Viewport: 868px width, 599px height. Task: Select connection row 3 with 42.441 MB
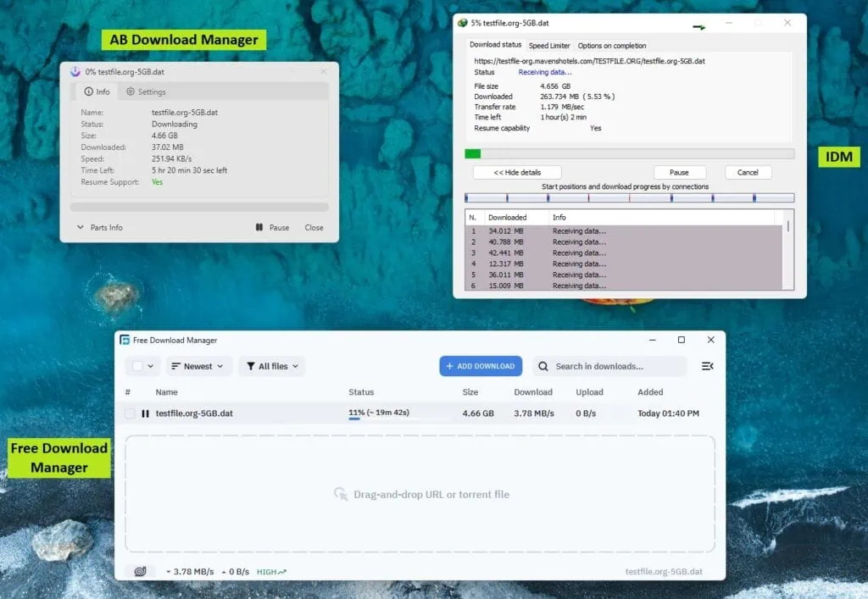click(623, 252)
